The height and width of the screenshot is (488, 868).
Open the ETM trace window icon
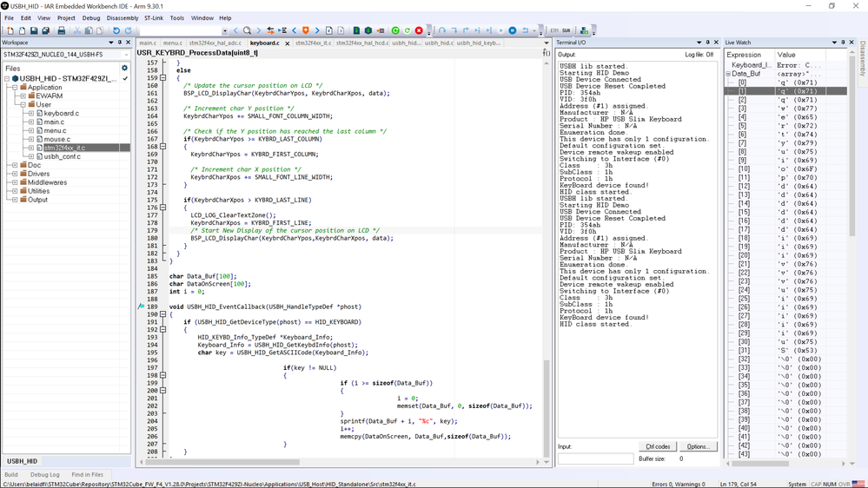click(554, 30)
